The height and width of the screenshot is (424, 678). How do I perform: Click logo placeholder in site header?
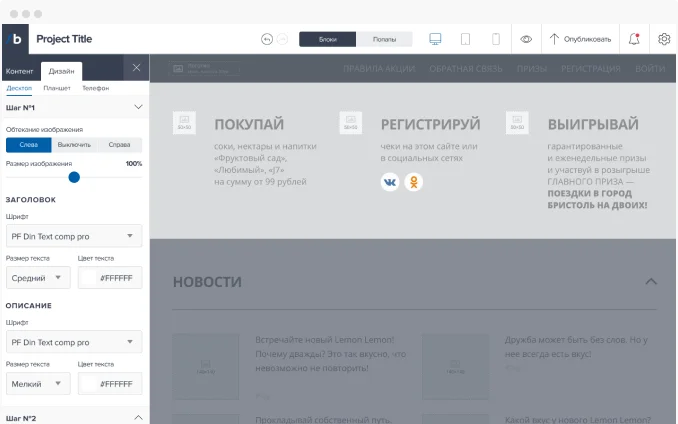click(x=204, y=68)
